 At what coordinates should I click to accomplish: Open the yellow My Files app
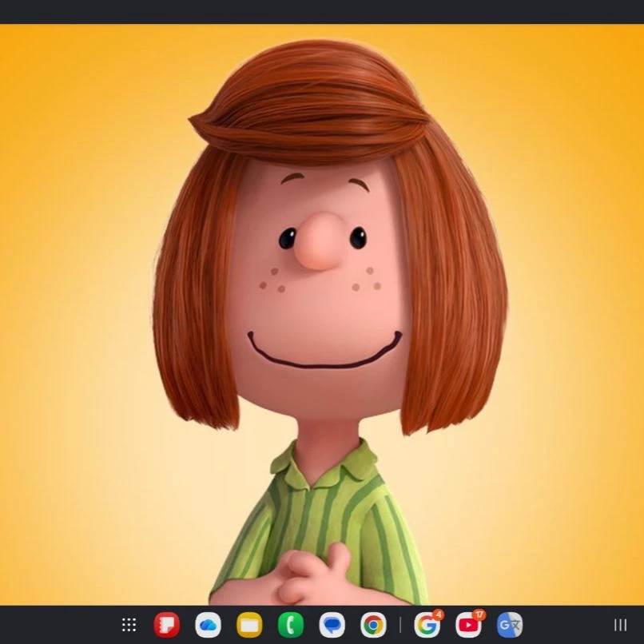(249, 625)
